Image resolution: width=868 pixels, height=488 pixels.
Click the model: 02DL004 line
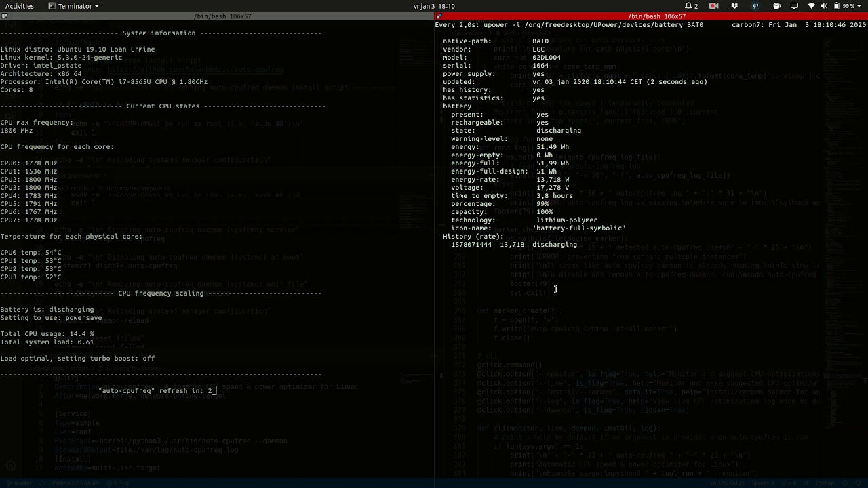502,57
